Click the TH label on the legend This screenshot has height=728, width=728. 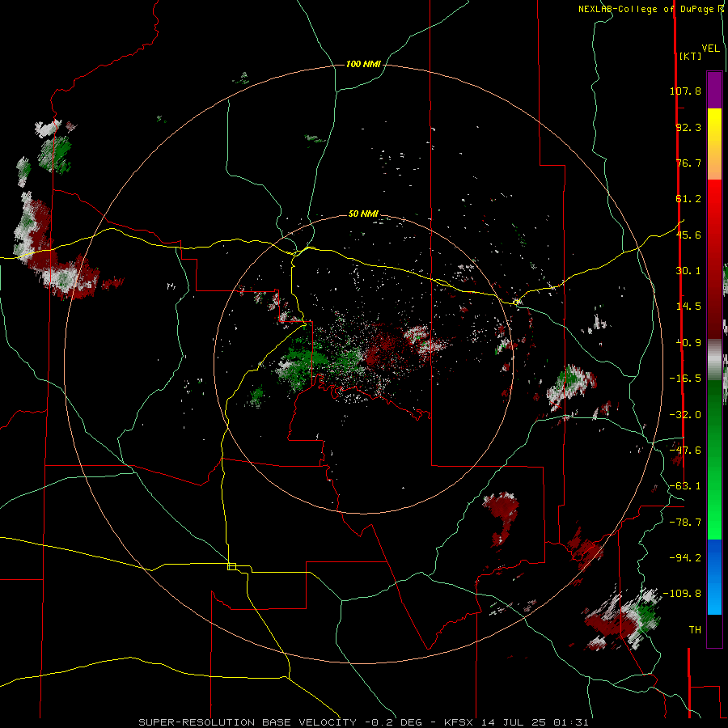pyautogui.click(x=695, y=630)
